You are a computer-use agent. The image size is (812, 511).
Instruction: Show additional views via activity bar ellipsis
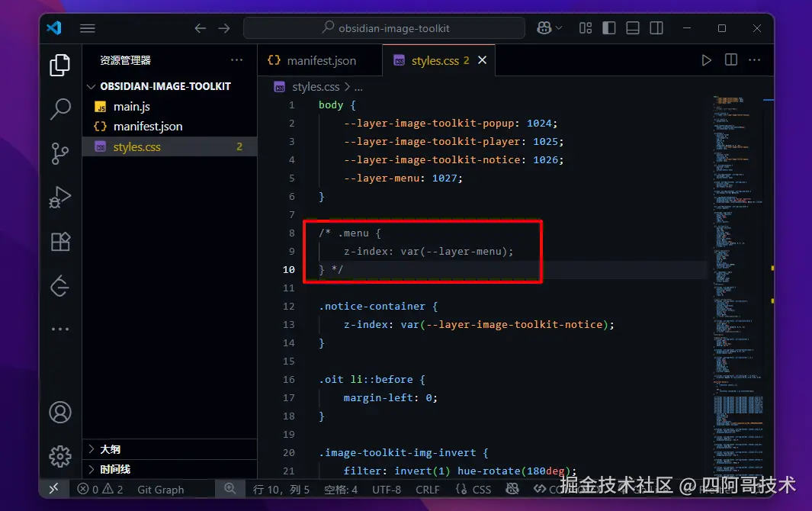tap(60, 329)
